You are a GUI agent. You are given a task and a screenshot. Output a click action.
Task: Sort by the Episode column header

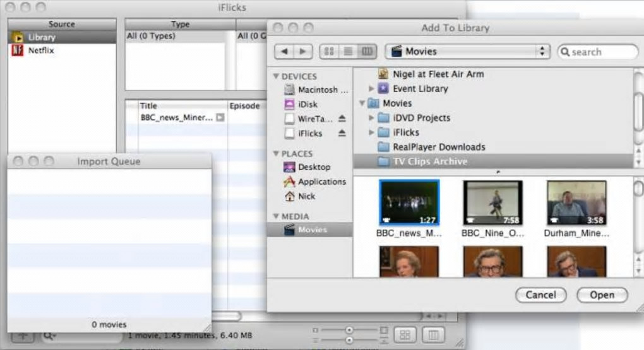(247, 106)
